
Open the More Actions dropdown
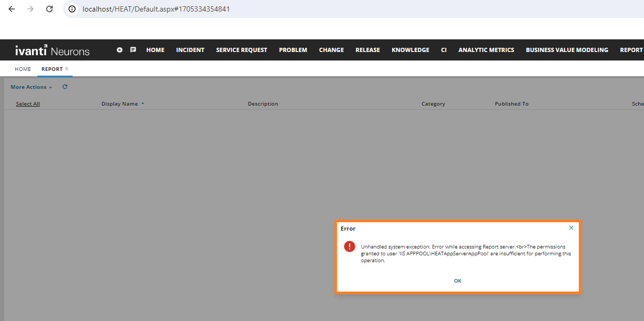(x=29, y=87)
